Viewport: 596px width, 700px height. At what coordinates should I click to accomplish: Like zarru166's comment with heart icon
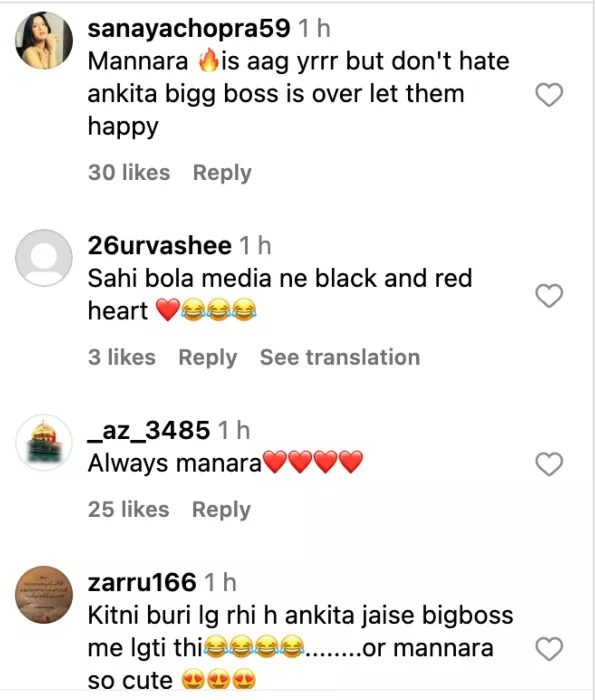[x=549, y=649]
